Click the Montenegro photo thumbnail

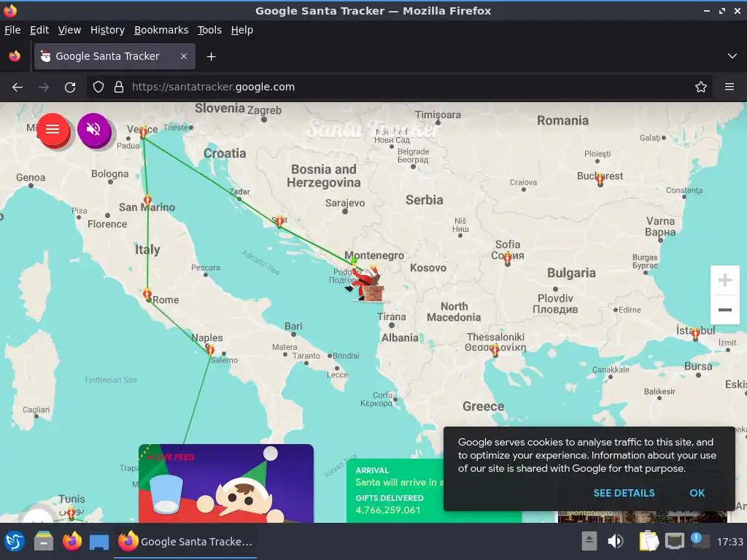point(643,517)
